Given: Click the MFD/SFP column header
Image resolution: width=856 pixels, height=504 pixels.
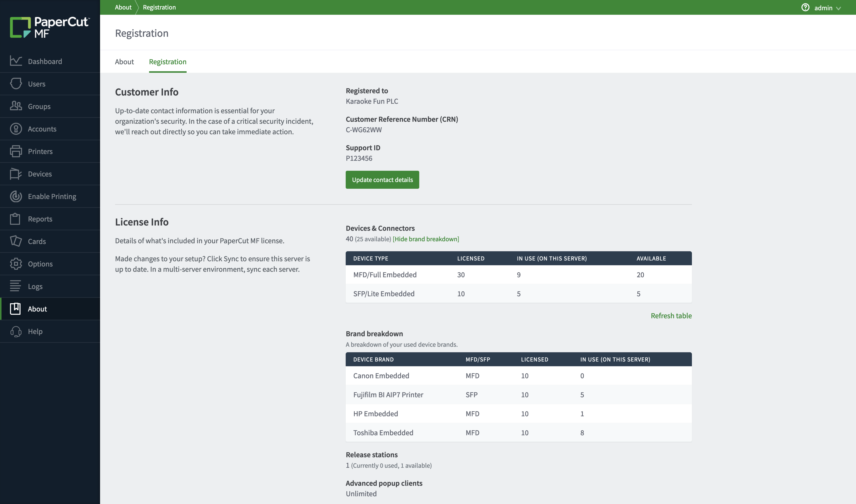Looking at the screenshot, I should [478, 359].
